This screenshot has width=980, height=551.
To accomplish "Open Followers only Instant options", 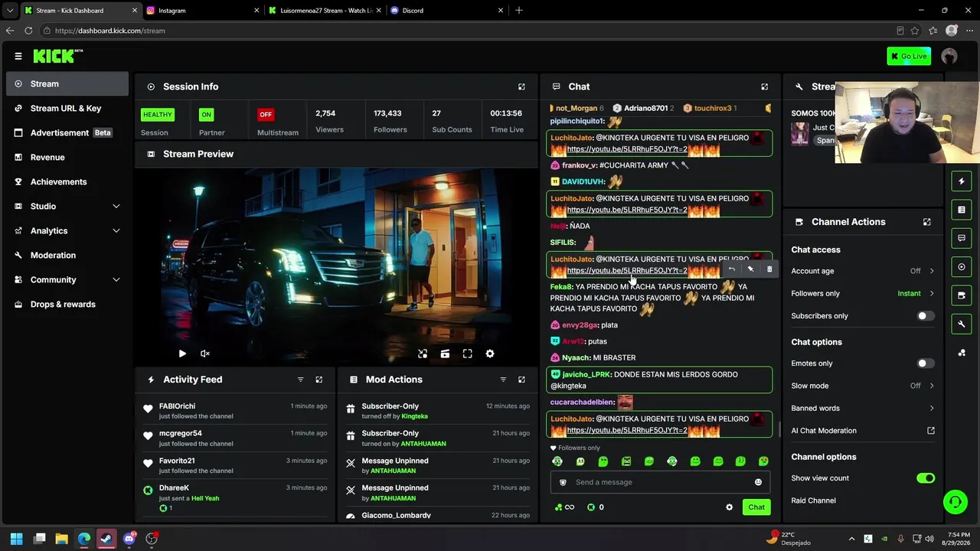I will point(863,293).
